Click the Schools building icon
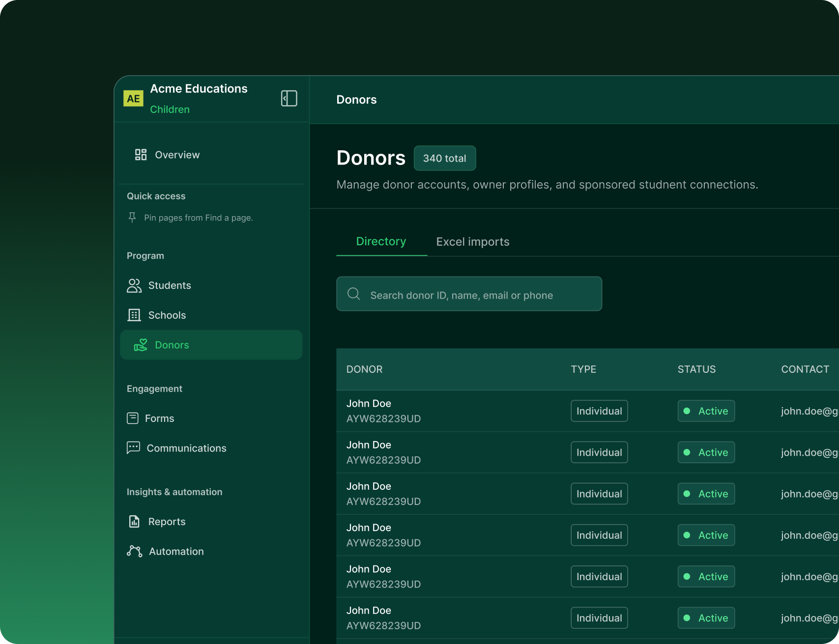Screen dimensions: 839x644 pos(134,315)
